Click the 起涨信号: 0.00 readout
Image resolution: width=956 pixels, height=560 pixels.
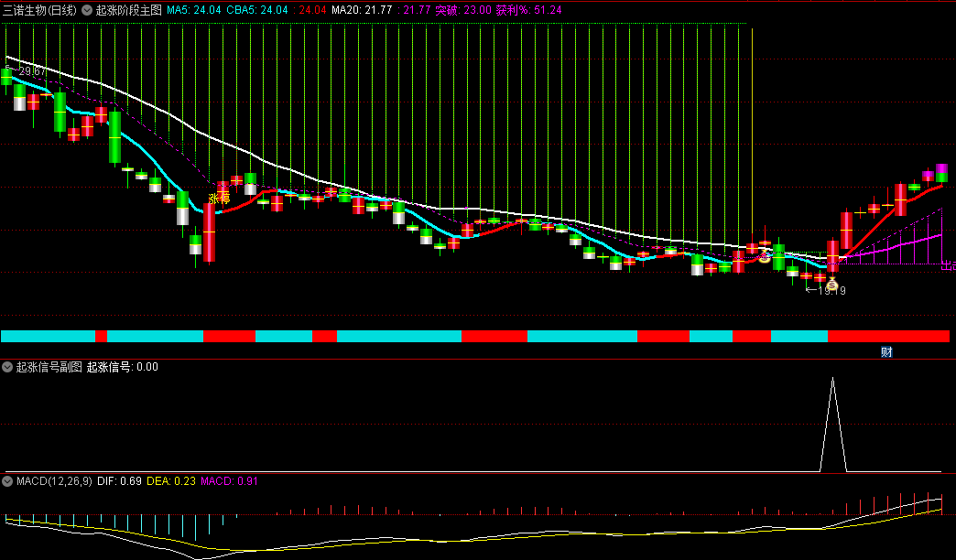[123, 367]
